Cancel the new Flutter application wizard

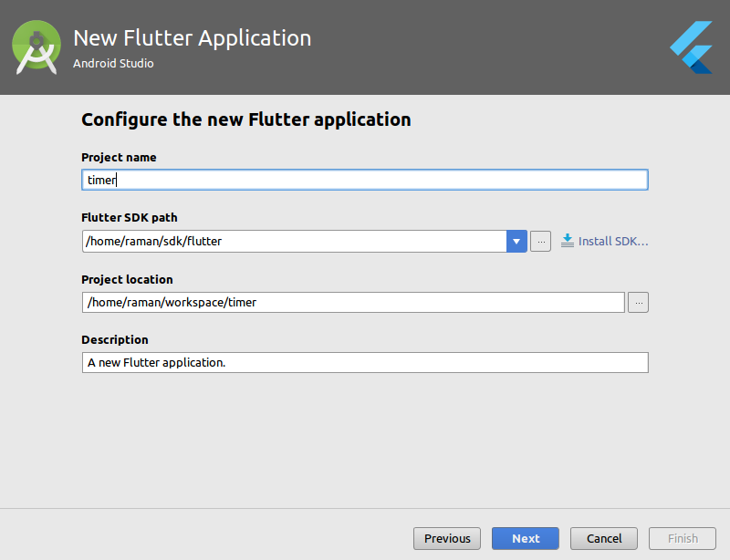coord(604,539)
